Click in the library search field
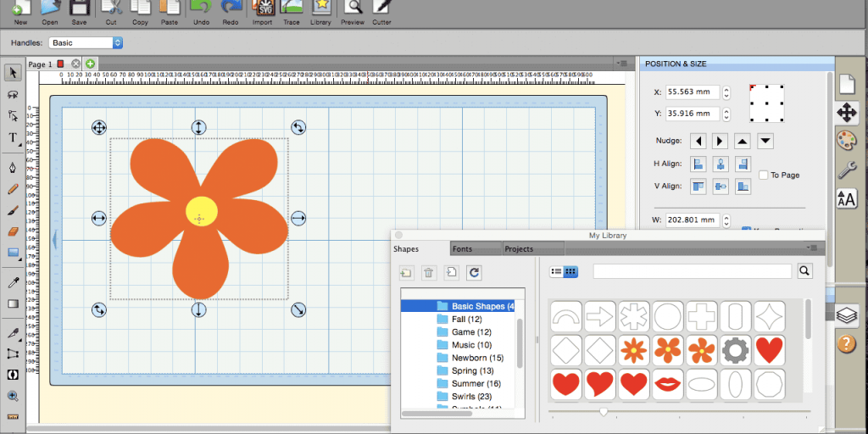The image size is (868, 434). click(x=693, y=271)
